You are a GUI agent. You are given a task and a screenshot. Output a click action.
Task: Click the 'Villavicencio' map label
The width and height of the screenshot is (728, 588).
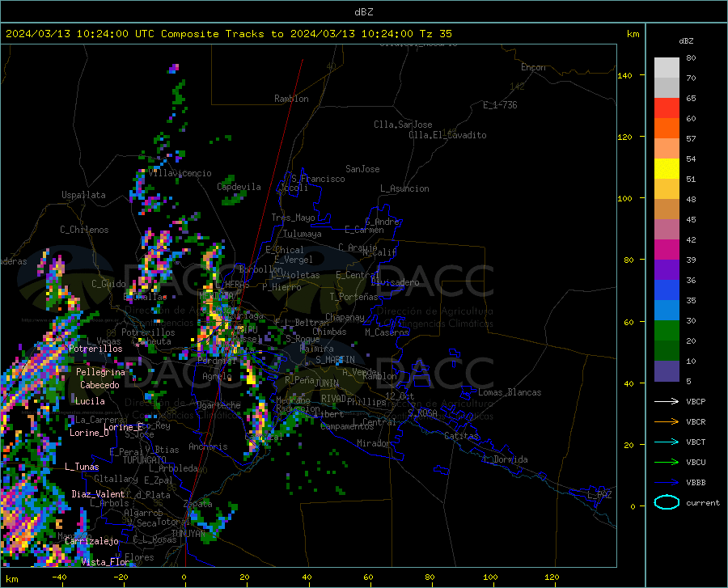(180, 173)
